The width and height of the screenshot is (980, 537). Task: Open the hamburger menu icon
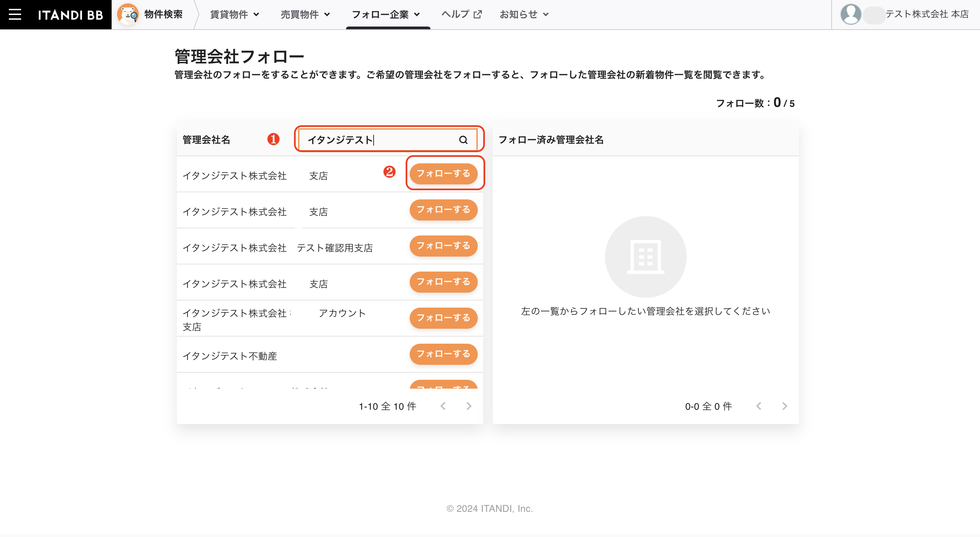tap(15, 14)
